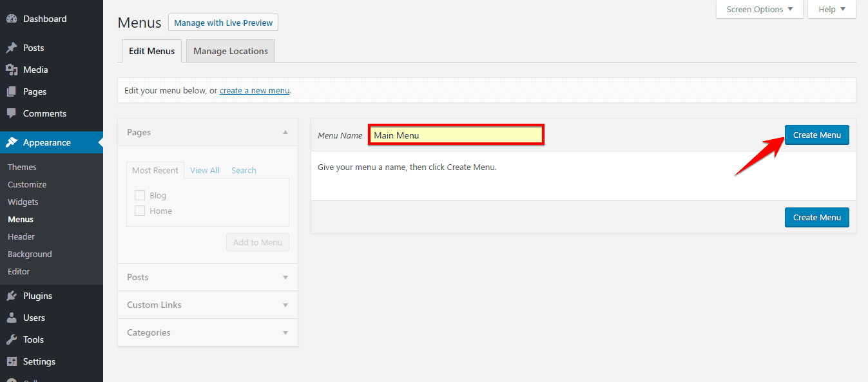Select the View All tab
This screenshot has height=382, width=868.
coord(204,170)
